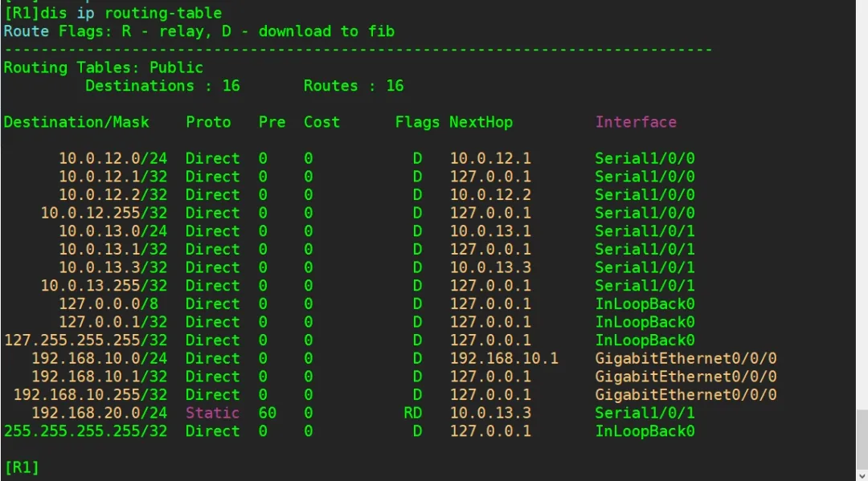Click the Interface column header
The height and width of the screenshot is (481, 868).
pyautogui.click(x=635, y=122)
